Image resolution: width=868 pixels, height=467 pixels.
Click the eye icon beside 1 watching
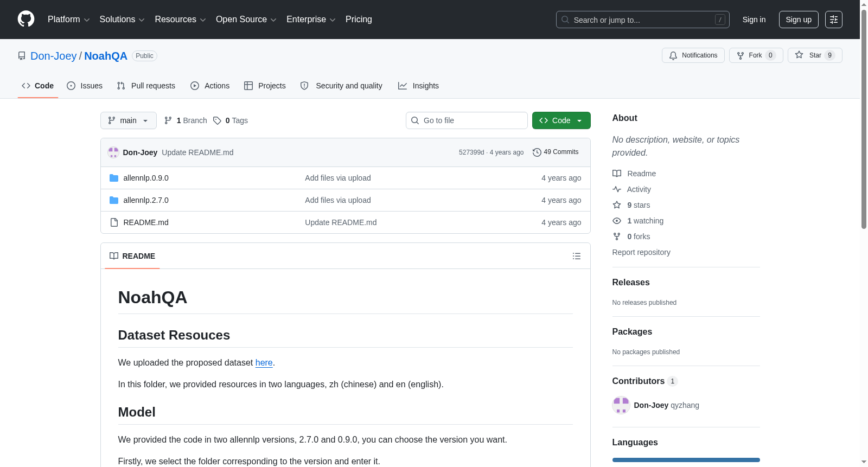617,221
